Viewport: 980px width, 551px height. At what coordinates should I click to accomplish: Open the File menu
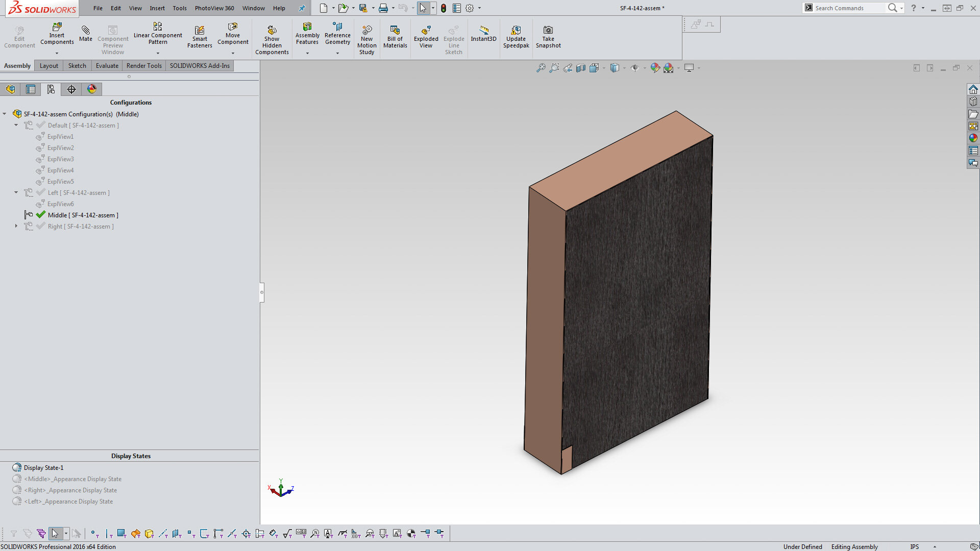point(98,8)
